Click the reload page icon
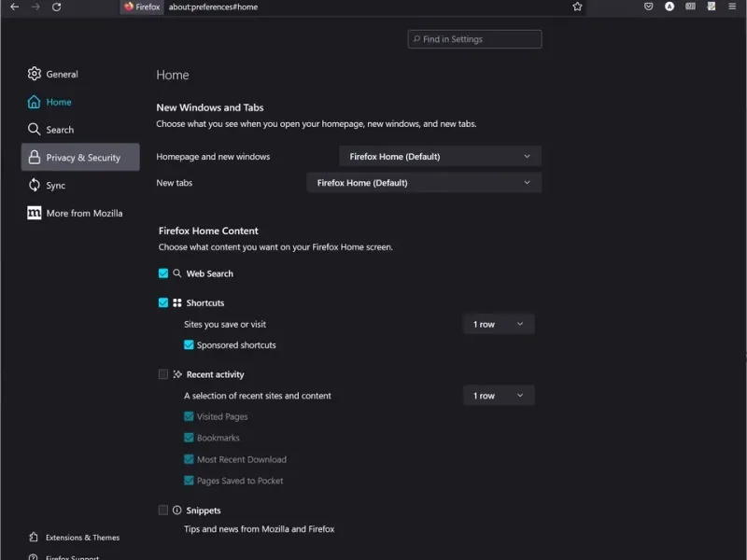747x560 pixels. click(x=57, y=7)
